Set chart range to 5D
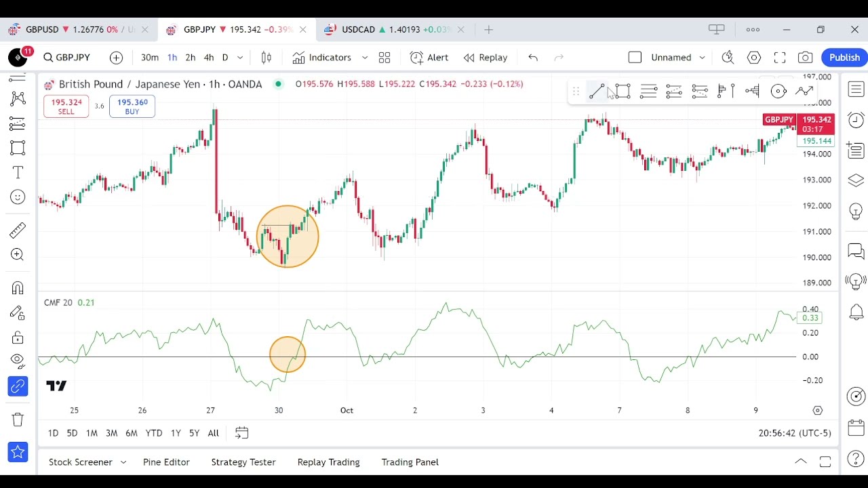 (72, 433)
